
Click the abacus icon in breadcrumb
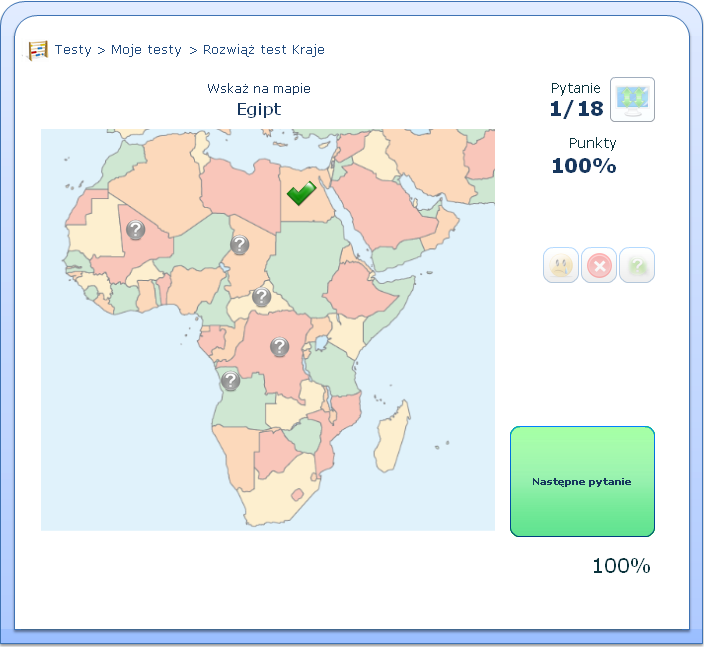(x=38, y=49)
